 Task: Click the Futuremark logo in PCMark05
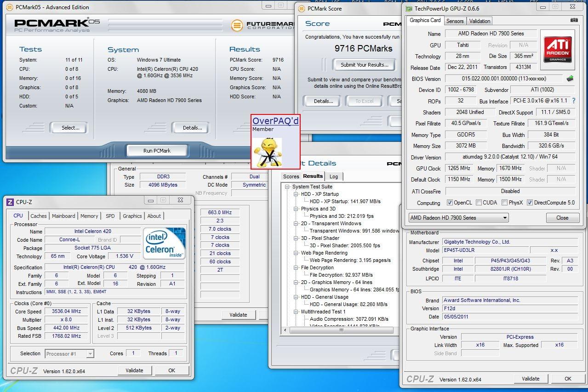pos(262,25)
